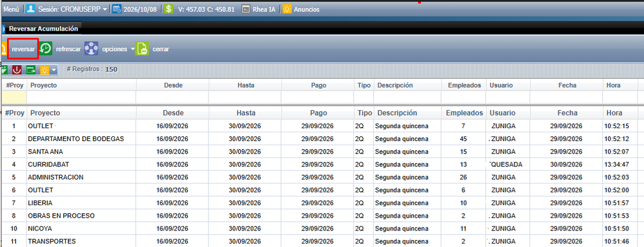The height and width of the screenshot is (247, 644).
Task: Expand the opciones dropdown arrow
Action: point(132,49)
